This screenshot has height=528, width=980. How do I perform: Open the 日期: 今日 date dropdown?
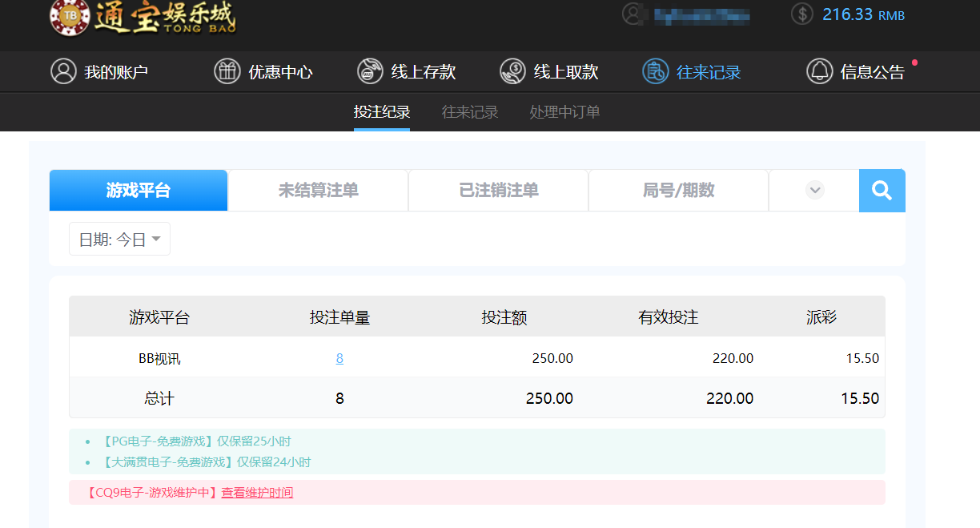click(118, 238)
